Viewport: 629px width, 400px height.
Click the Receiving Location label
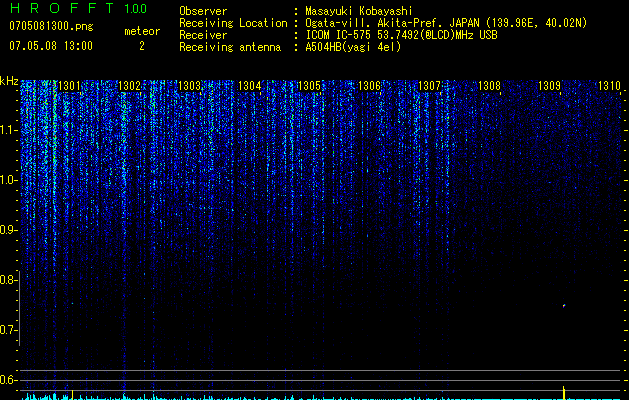point(233,23)
